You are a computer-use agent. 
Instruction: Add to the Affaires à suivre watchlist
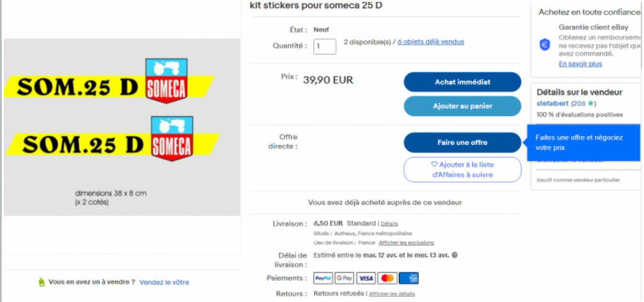tap(462, 169)
